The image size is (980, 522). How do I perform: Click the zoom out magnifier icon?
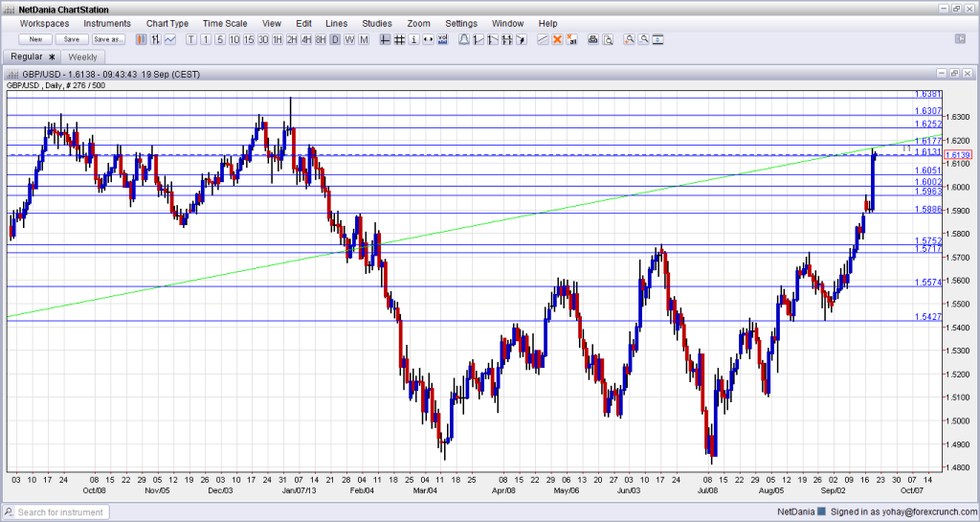[x=644, y=39]
